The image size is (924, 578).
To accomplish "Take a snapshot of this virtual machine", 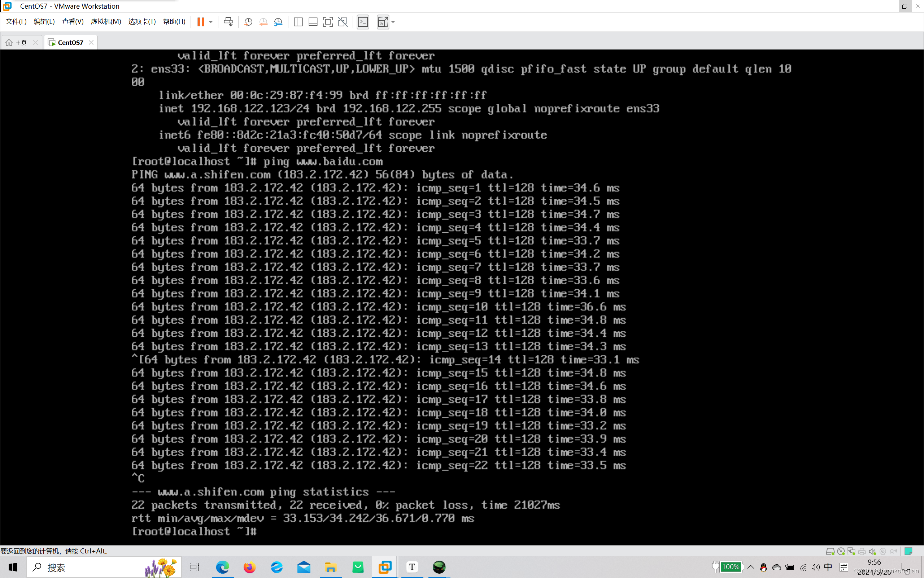I will coord(248,22).
